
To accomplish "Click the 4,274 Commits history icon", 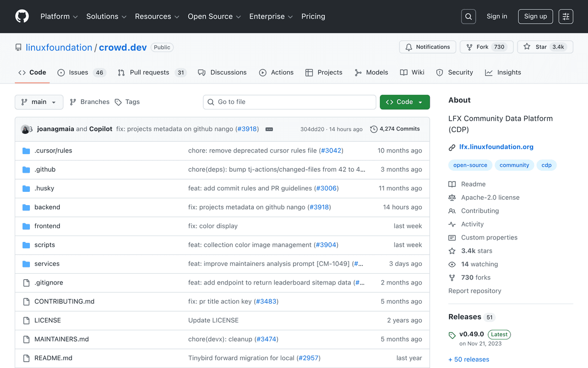I will (x=374, y=129).
